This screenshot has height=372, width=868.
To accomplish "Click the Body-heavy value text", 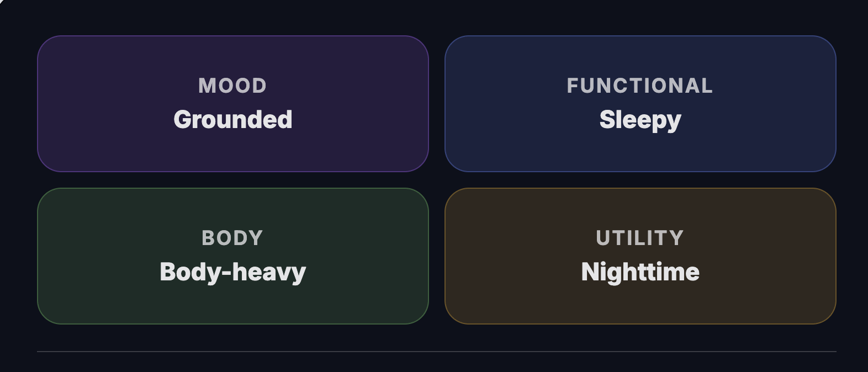I will tap(232, 272).
